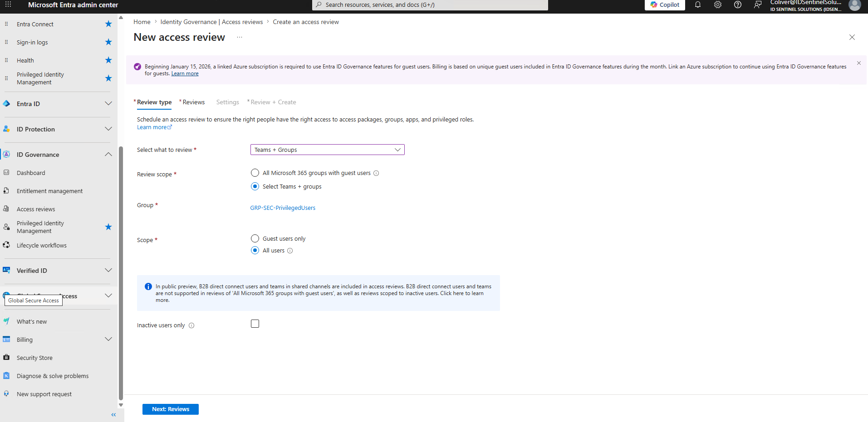
Task: Select the Select Teams + groups radio
Action: pyautogui.click(x=255, y=187)
